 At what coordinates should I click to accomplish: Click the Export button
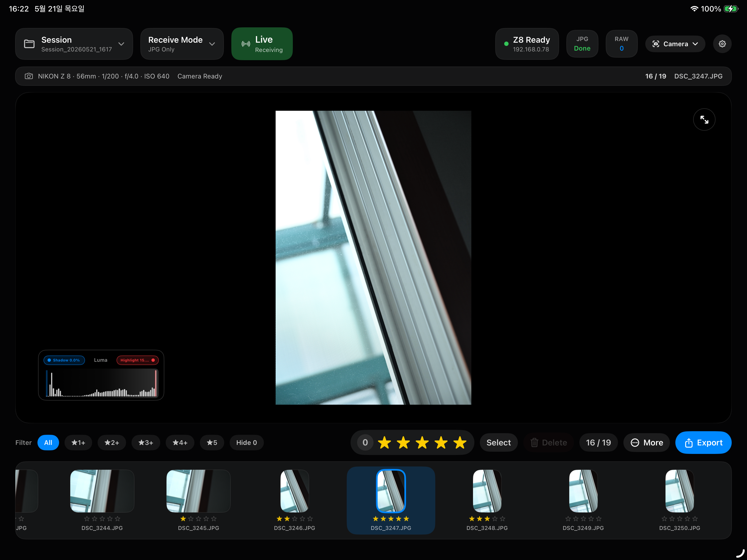point(704,442)
